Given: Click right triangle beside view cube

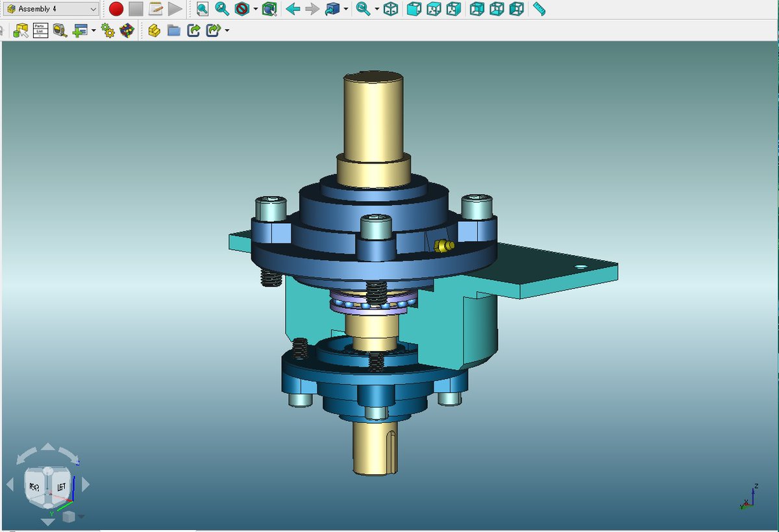Looking at the screenshot, I should (86, 484).
